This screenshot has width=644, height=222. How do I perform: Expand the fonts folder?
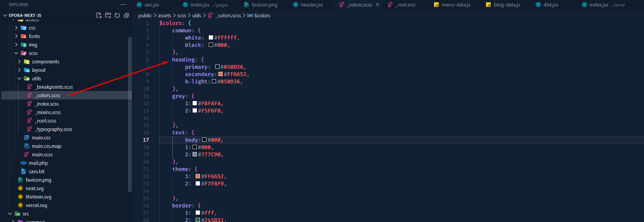[x=16, y=36]
